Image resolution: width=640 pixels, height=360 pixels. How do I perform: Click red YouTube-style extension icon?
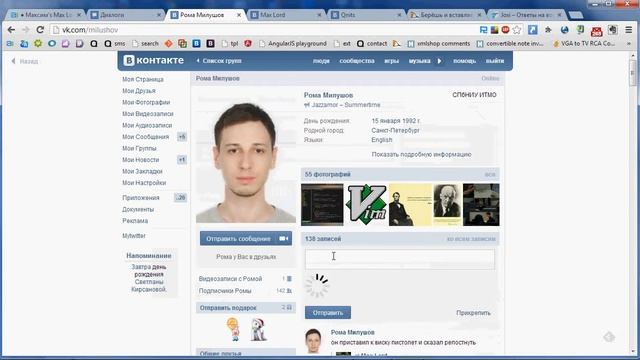pyautogui.click(x=596, y=31)
